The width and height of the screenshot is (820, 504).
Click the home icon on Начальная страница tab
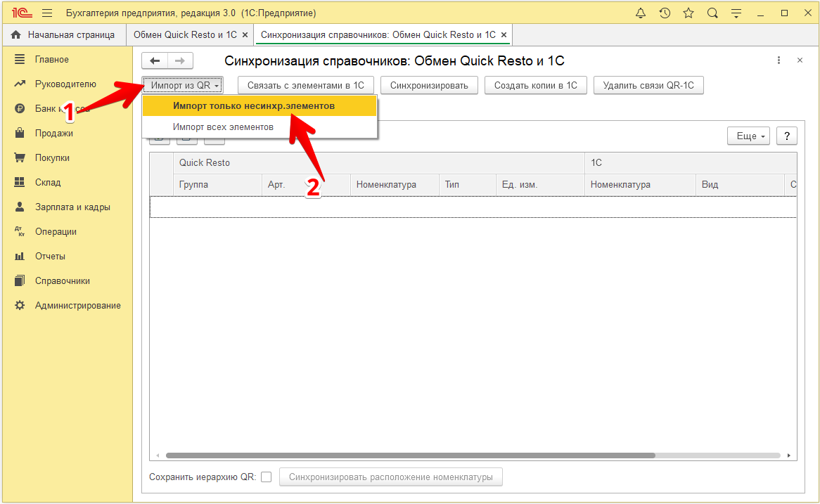[x=16, y=34]
